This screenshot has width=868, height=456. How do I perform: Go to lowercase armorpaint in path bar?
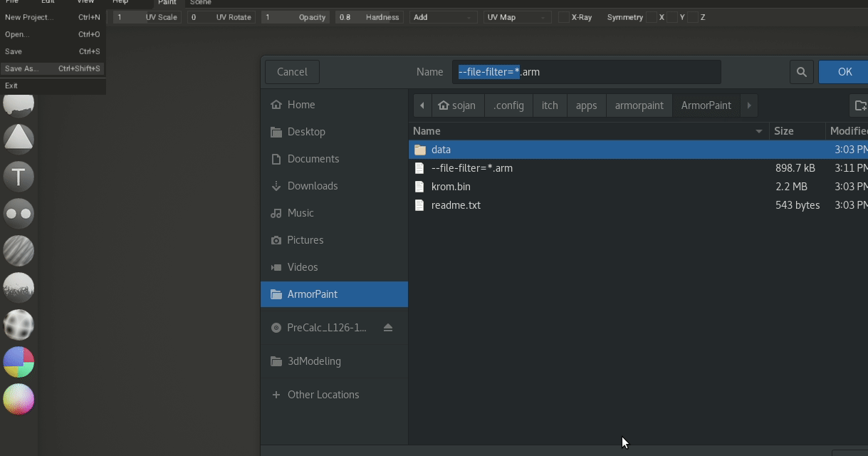(639, 105)
